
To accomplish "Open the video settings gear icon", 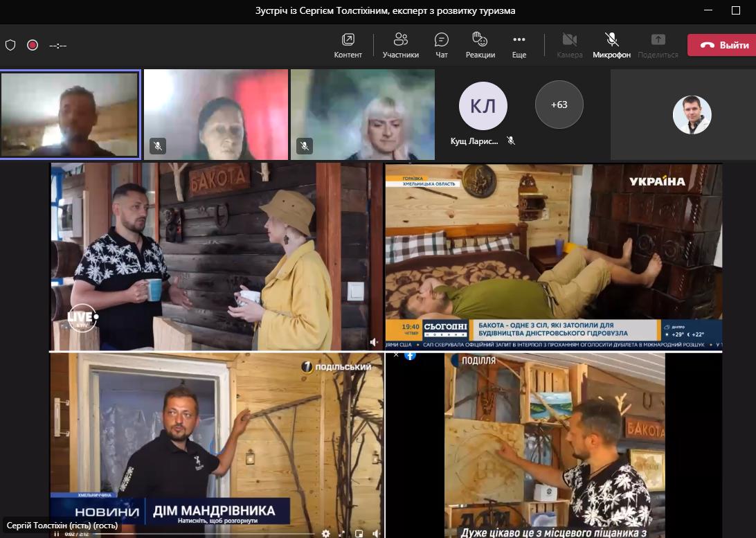I will tap(326, 533).
